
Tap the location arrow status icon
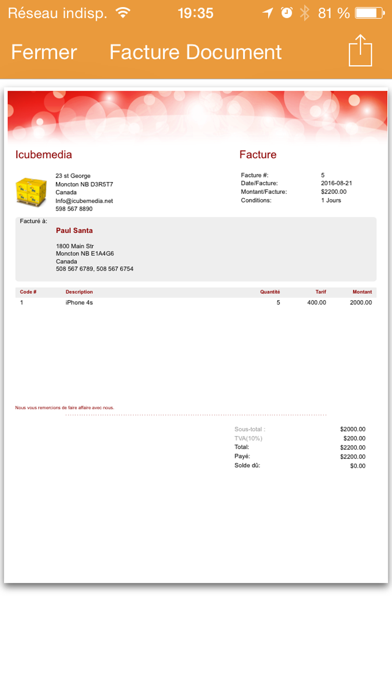click(x=268, y=13)
